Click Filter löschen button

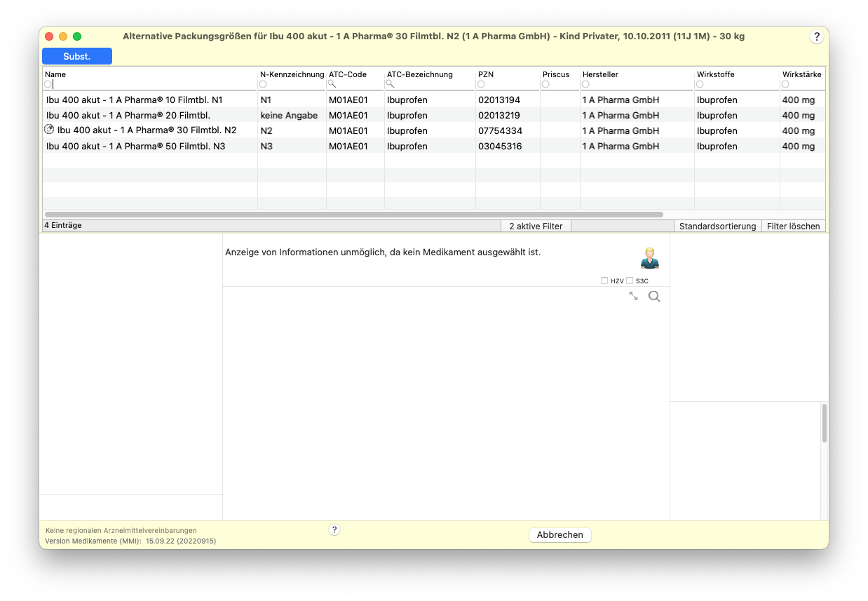tap(794, 227)
